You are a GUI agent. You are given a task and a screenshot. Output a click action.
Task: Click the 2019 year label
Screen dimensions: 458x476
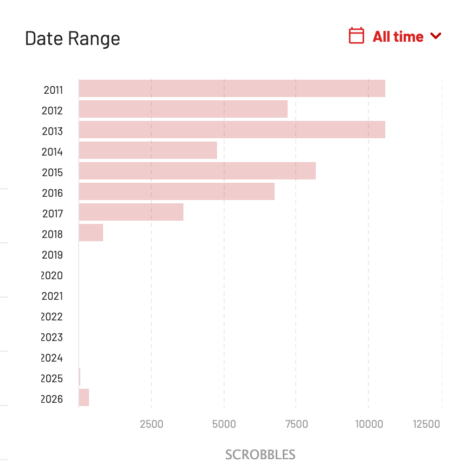[53, 255]
